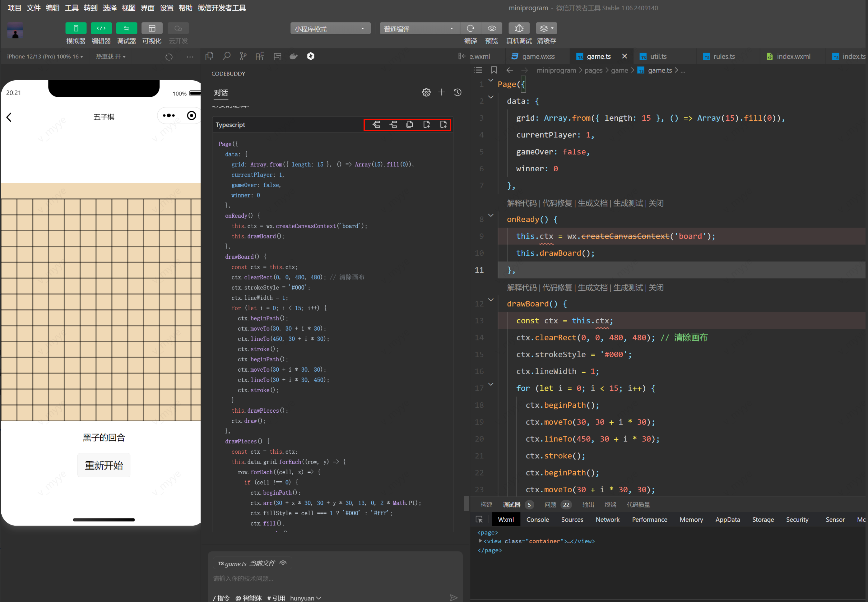Click 解释代码 above onReady
This screenshot has height=602, width=868.
pyautogui.click(x=522, y=203)
